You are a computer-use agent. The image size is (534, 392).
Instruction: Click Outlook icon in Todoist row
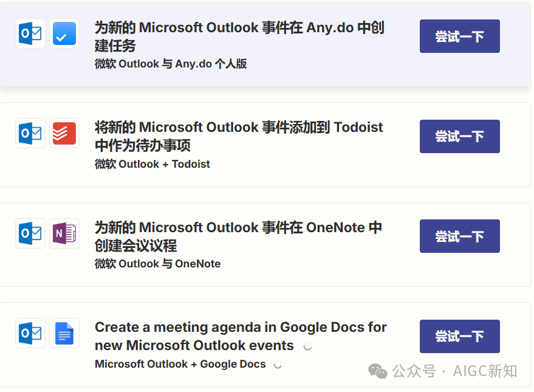30,133
